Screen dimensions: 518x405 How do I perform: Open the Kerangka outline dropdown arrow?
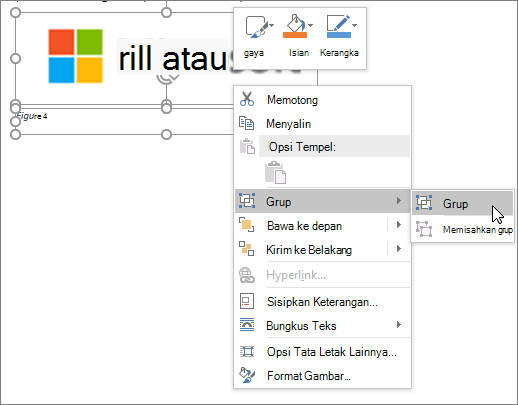click(355, 25)
